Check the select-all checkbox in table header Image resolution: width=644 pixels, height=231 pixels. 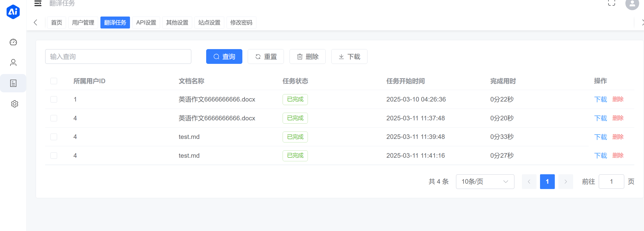(54, 81)
